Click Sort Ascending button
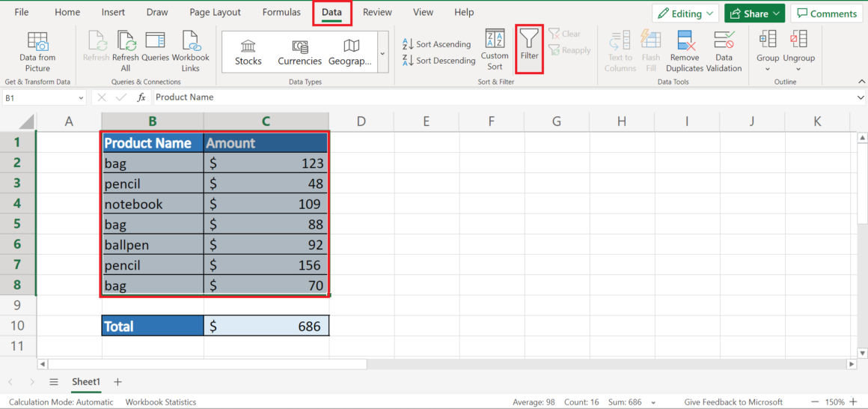 click(437, 44)
